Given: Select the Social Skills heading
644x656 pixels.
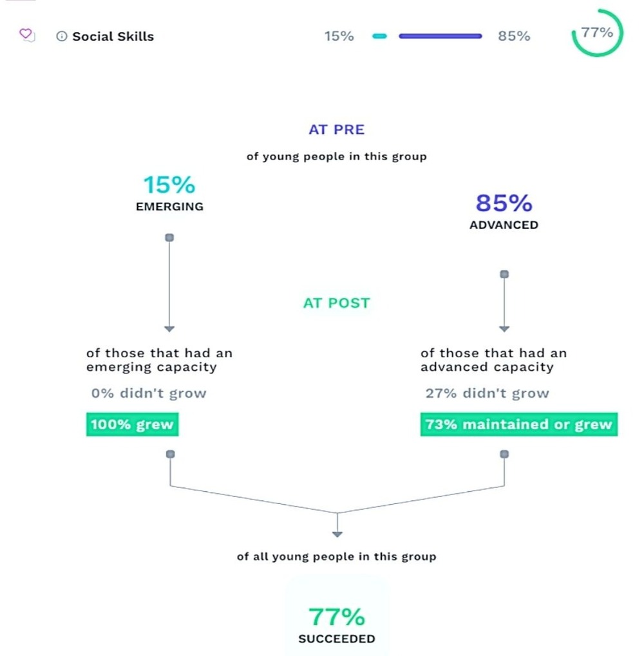Looking at the screenshot, I should tap(113, 37).
